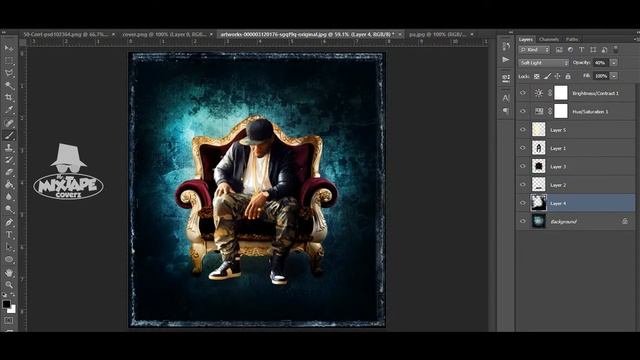Select the Rectangular Marquee tool
Viewport: 640px width, 360px height.
click(x=9, y=60)
